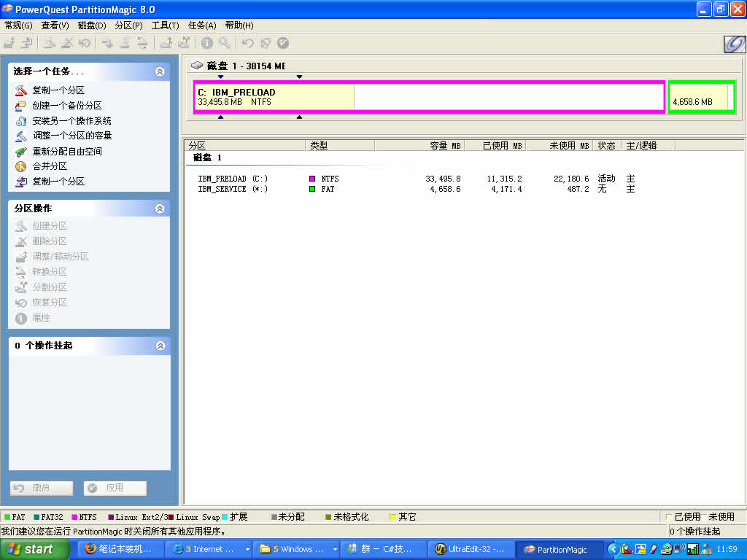Screen dimensions: 747x560
Task: Open the 分区(P) menu
Action: (128, 26)
